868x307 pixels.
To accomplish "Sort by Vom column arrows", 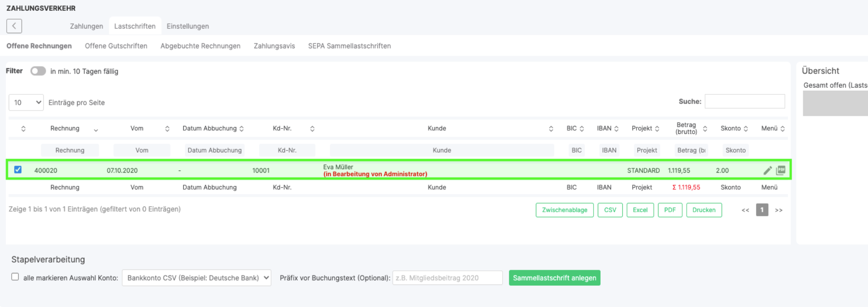I will 167,129.
